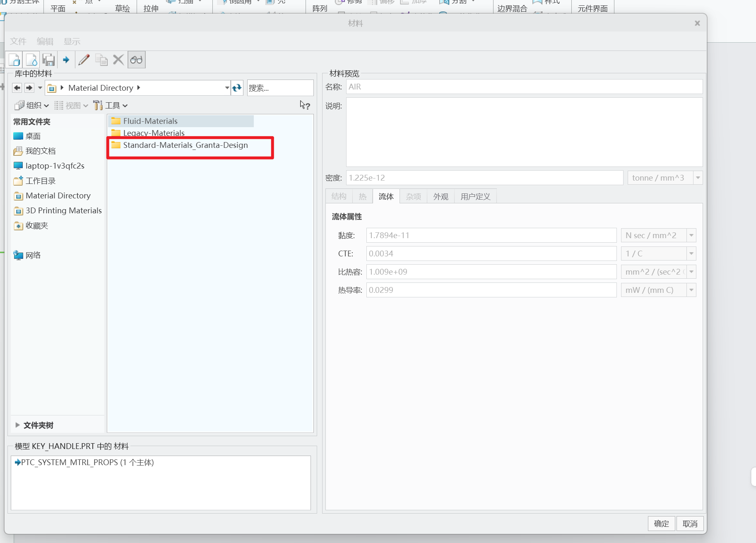Toggle the glasses preview icon
The width and height of the screenshot is (756, 543).
(x=136, y=60)
